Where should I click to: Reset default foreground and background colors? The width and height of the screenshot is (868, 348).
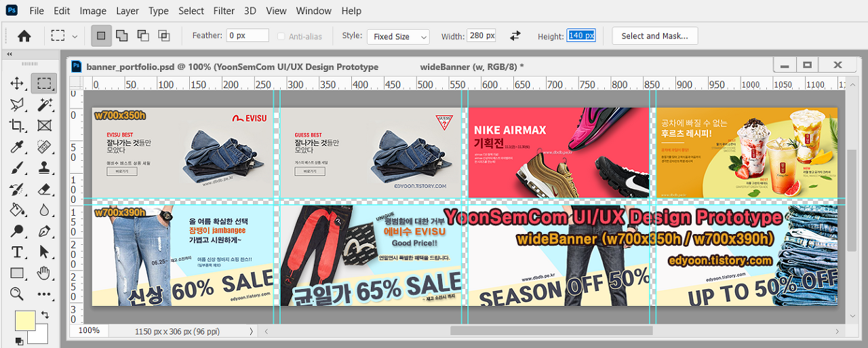click(19, 341)
